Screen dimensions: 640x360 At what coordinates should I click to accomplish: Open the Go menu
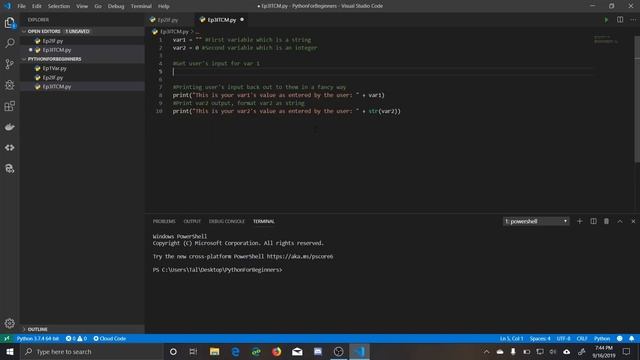tap(98, 6)
